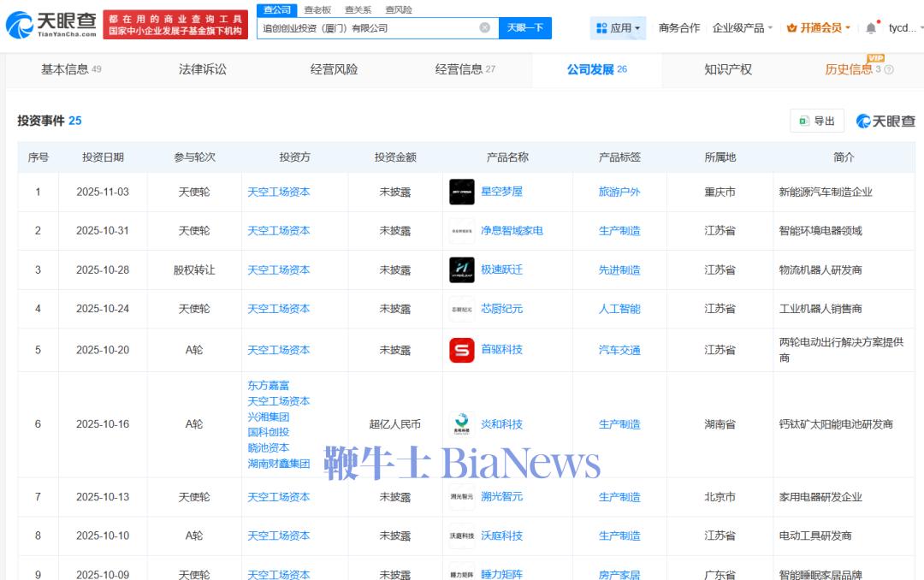
Task: Click the 炎和科技 product logo
Action: coord(462,424)
